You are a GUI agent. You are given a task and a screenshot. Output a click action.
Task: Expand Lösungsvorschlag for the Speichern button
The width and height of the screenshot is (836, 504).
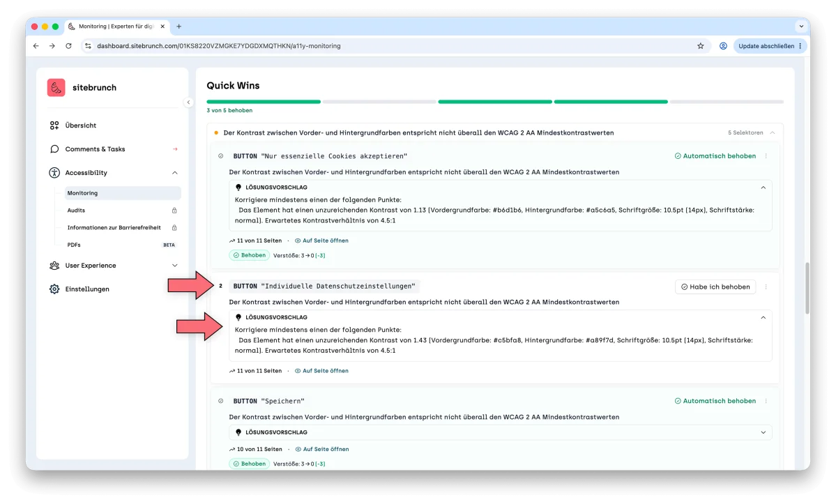pyautogui.click(x=763, y=433)
